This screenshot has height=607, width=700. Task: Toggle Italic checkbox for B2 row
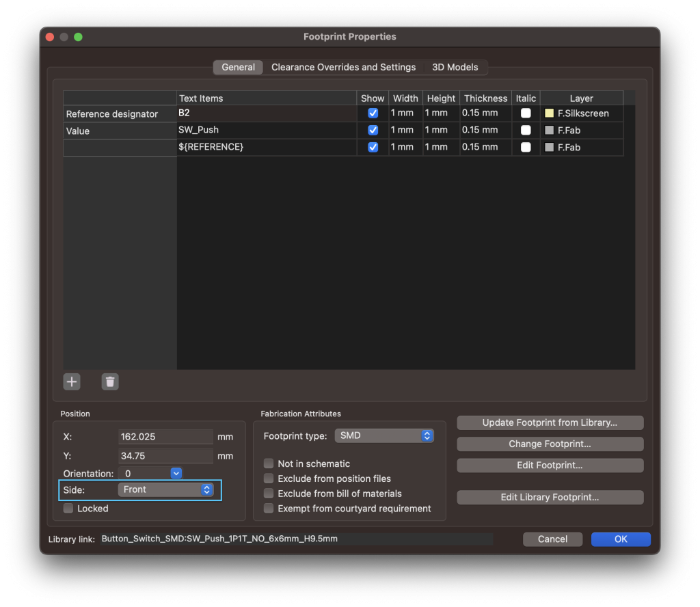point(526,113)
